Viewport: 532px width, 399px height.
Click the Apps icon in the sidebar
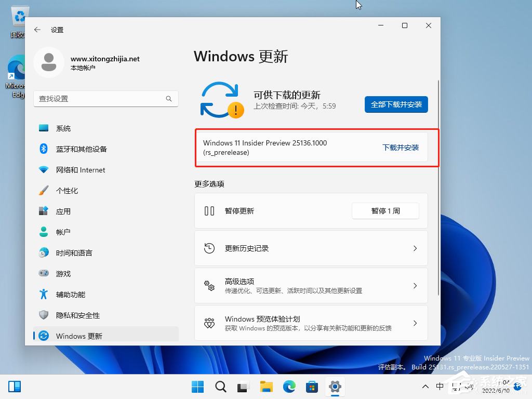(x=44, y=211)
